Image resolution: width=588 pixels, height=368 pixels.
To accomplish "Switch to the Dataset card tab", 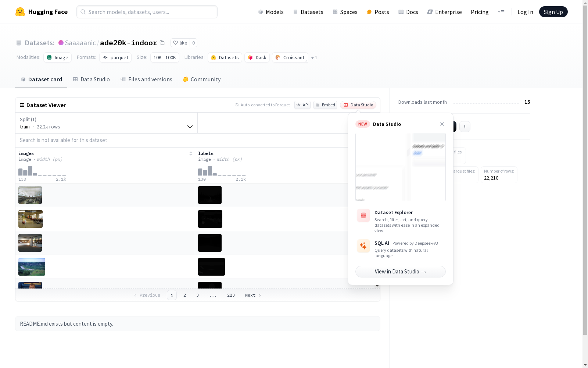I will pyautogui.click(x=41, y=79).
